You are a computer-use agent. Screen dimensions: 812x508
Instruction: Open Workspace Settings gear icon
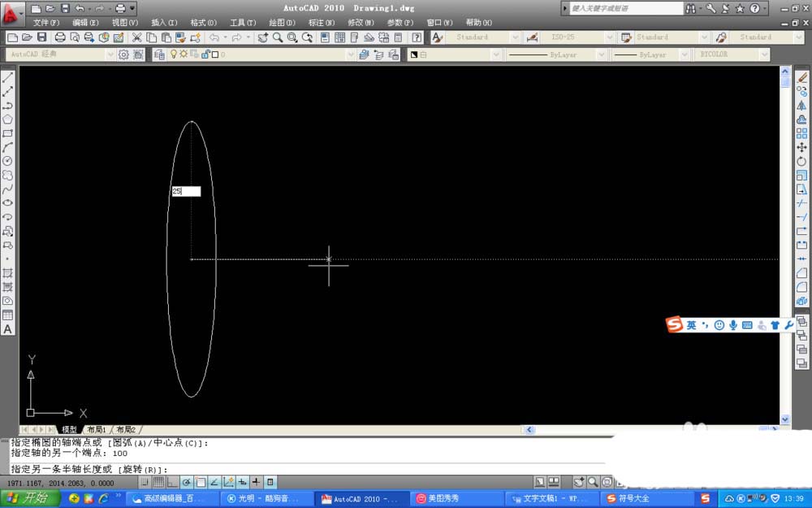tap(123, 54)
